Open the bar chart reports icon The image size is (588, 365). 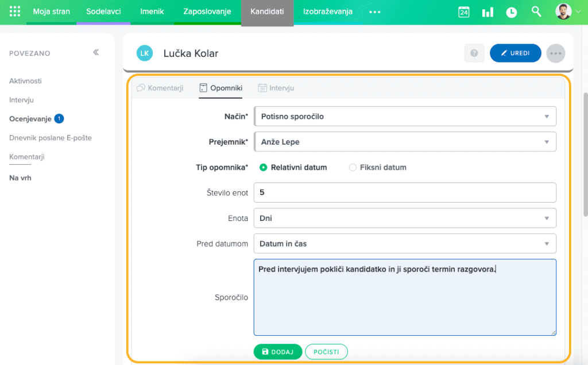(x=488, y=12)
